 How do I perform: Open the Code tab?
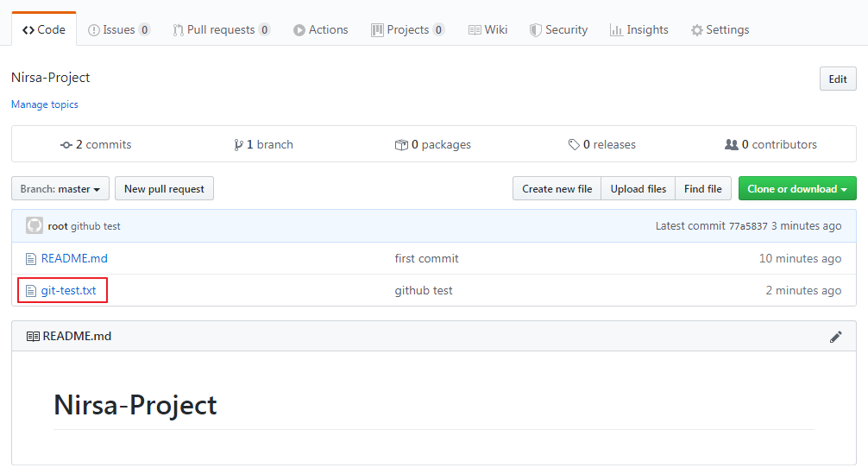coord(44,30)
